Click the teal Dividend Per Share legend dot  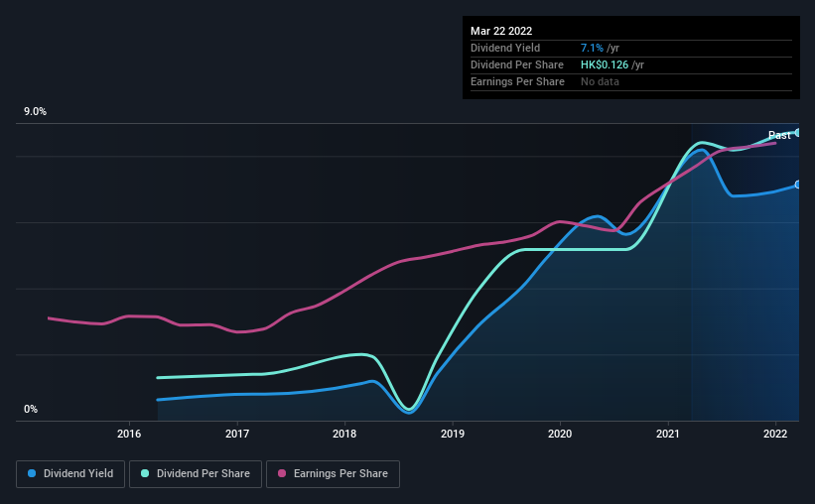(145, 473)
